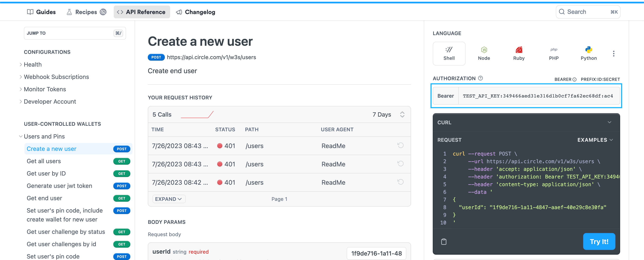Viewport: 644px width, 260px height.
Task: Retry the second 08:43 request row icon
Action: [400, 164]
